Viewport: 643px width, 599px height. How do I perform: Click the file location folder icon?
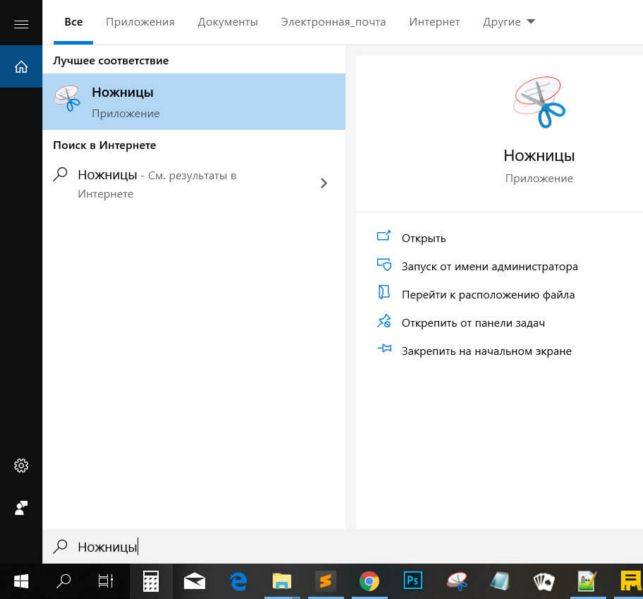pyautogui.click(x=384, y=292)
